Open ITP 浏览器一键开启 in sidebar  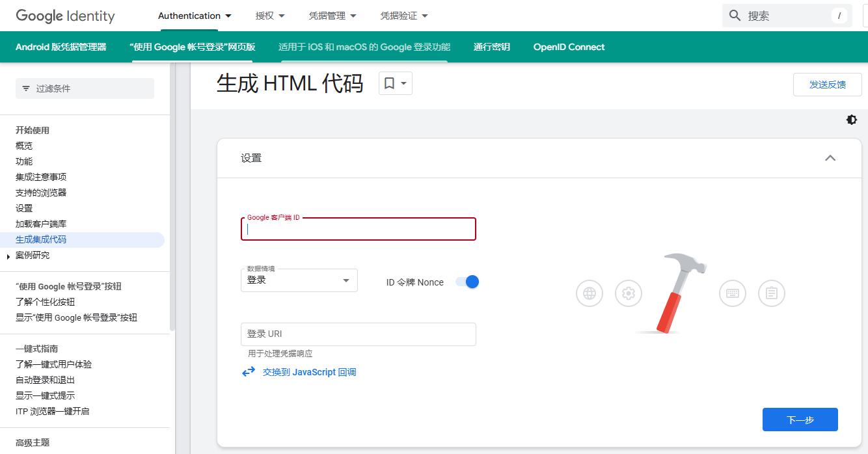52,411
